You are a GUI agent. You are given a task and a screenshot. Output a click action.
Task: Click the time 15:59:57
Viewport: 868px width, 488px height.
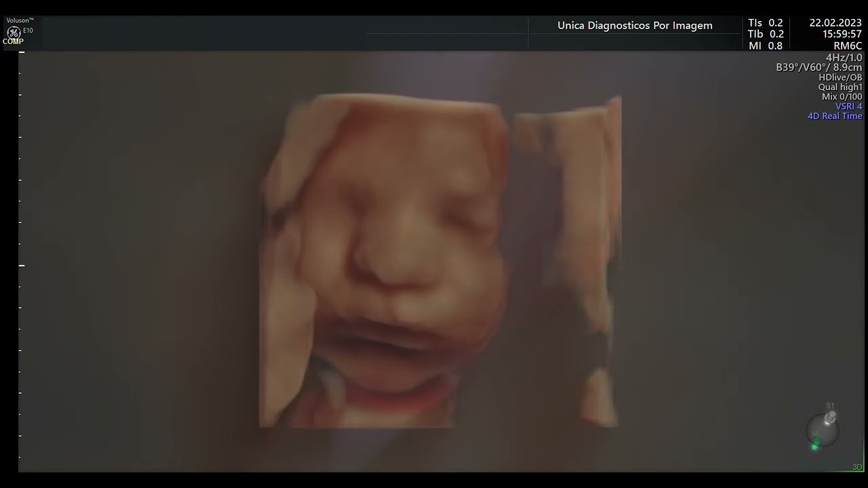[842, 35]
